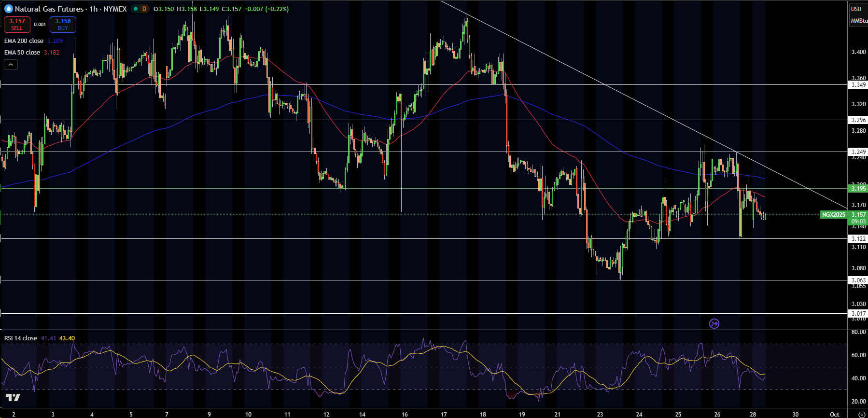This screenshot has width=868, height=418.
Task: Click the green 3.195 price line label
Action: (858, 189)
